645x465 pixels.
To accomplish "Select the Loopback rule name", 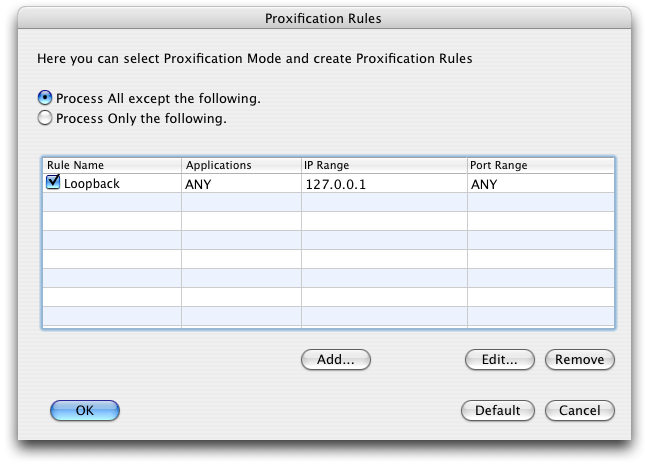I will (92, 184).
